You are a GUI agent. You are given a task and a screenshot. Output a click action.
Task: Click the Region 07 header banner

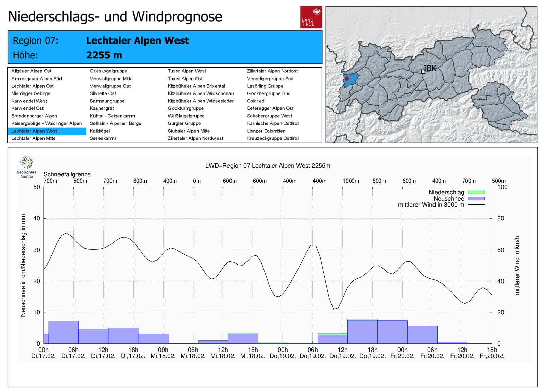pyautogui.click(x=165, y=47)
